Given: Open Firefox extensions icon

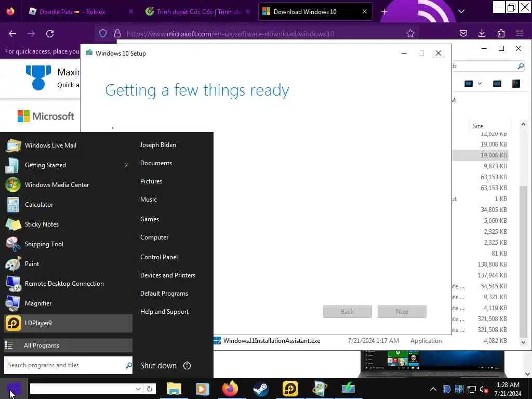Looking at the screenshot, I should click(x=501, y=33).
